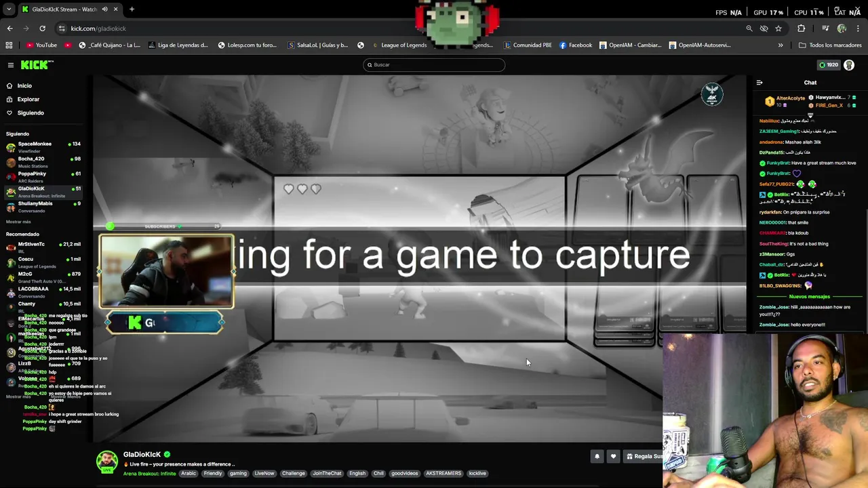
Task: Click GlaDioKIcK channel name below video
Action: pos(142,455)
